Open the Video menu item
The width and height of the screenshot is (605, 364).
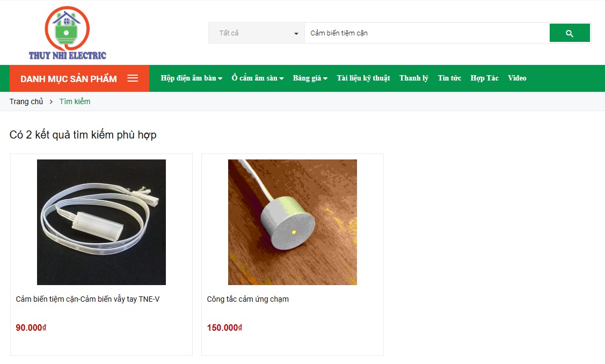click(517, 78)
